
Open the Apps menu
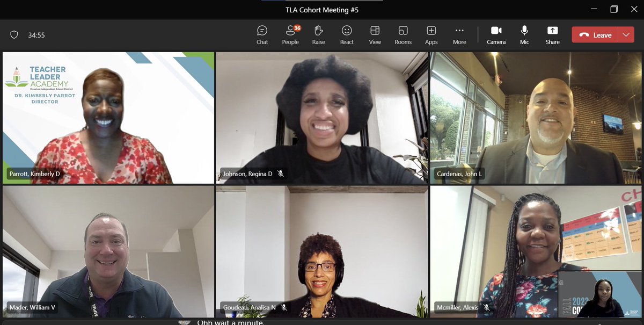tap(431, 35)
